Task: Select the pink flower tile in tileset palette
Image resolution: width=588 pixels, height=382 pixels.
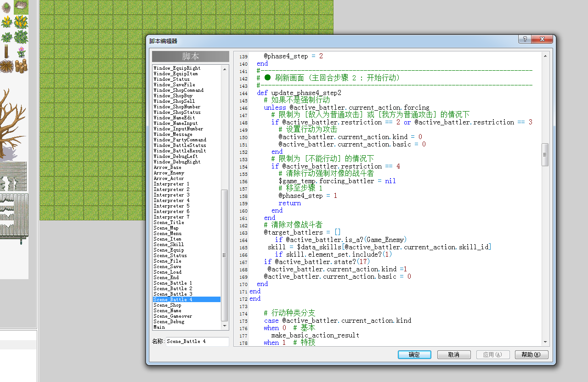Action: coord(21,52)
